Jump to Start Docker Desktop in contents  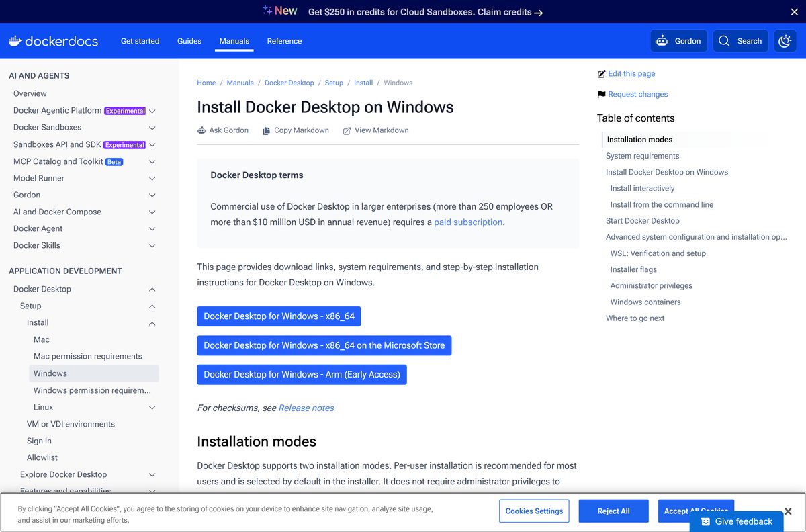point(642,220)
